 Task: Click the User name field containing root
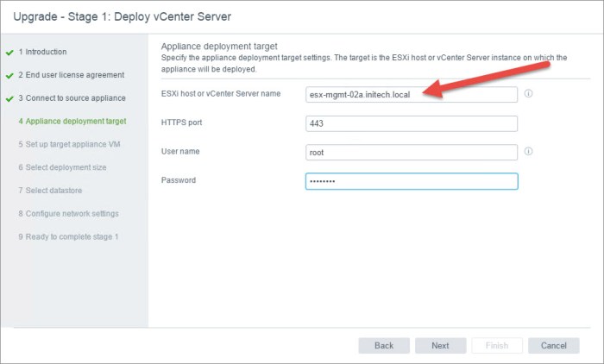412,153
